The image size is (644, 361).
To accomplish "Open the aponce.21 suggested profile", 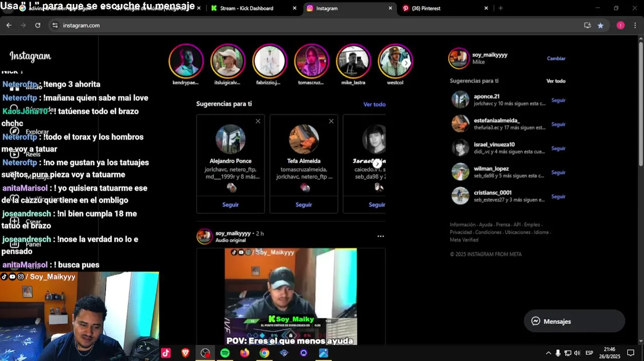I will pos(486,96).
